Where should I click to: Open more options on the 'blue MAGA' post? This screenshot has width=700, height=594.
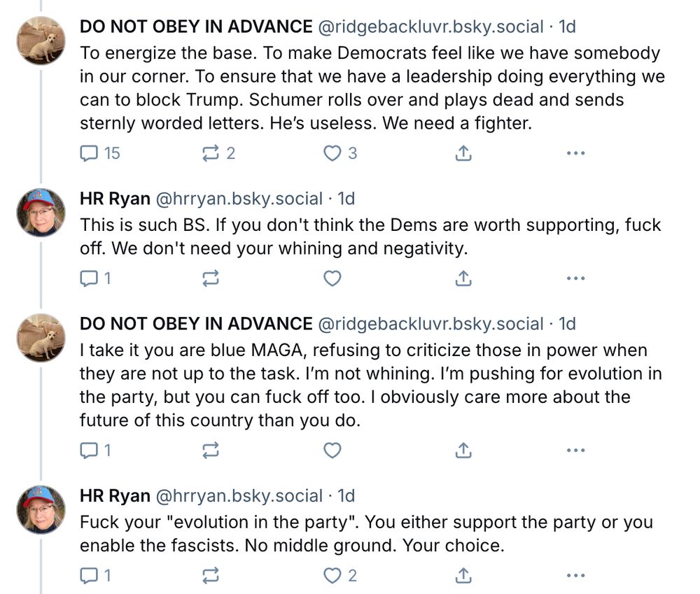click(575, 451)
